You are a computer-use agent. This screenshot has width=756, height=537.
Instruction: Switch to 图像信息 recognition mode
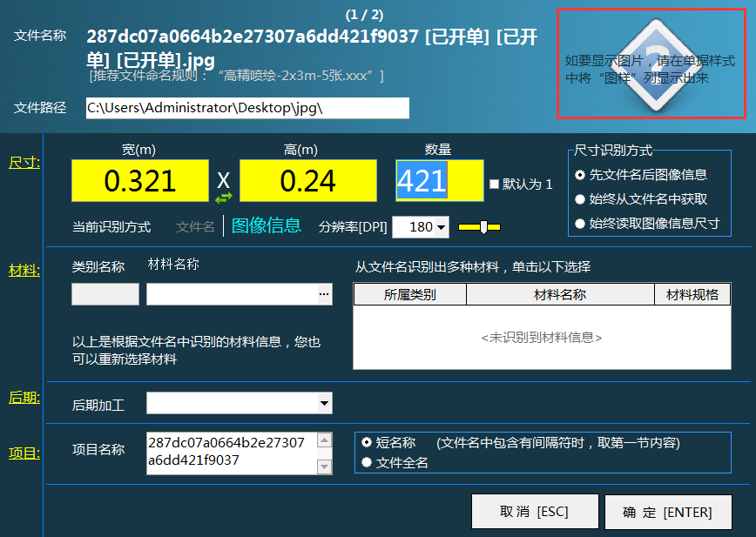267,225
